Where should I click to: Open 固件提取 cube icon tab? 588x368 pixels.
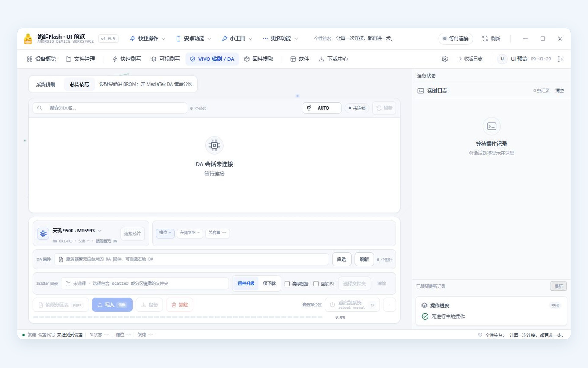pyautogui.click(x=258, y=59)
